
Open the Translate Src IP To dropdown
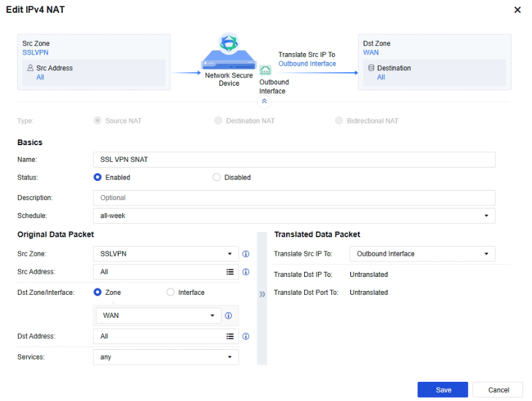click(x=422, y=254)
